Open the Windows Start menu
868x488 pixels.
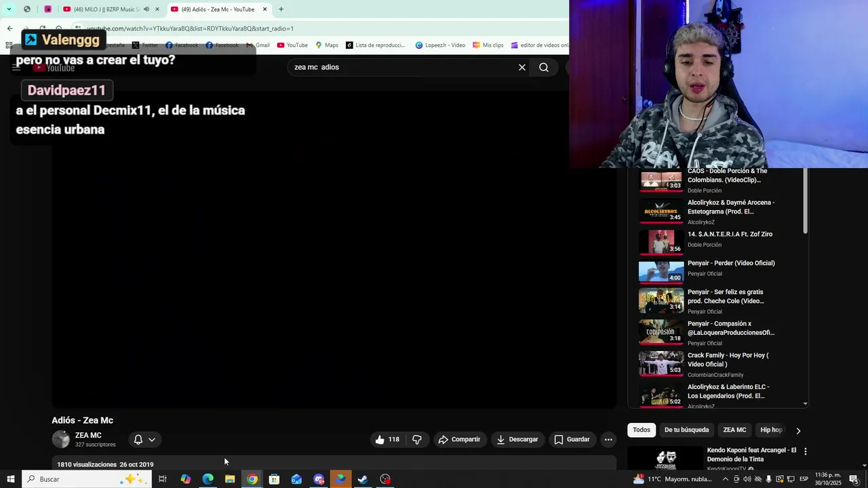pos(11,479)
